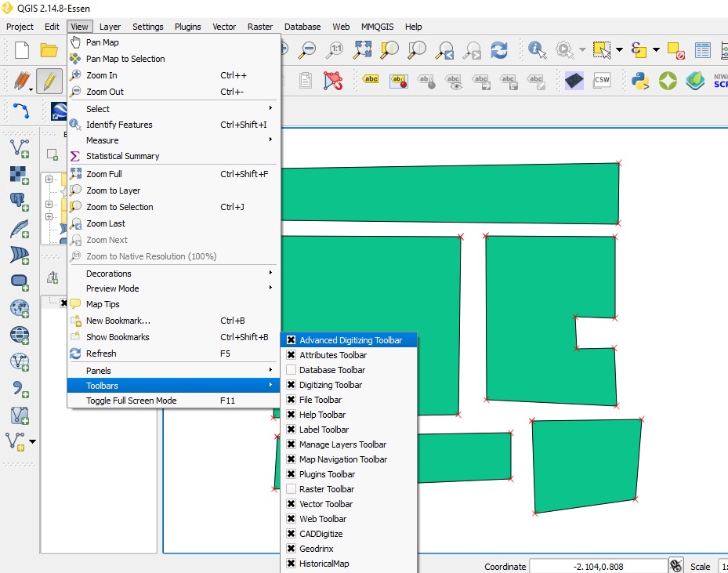This screenshot has width=728, height=573.
Task: Click the New Project blank page icon
Action: [22, 49]
